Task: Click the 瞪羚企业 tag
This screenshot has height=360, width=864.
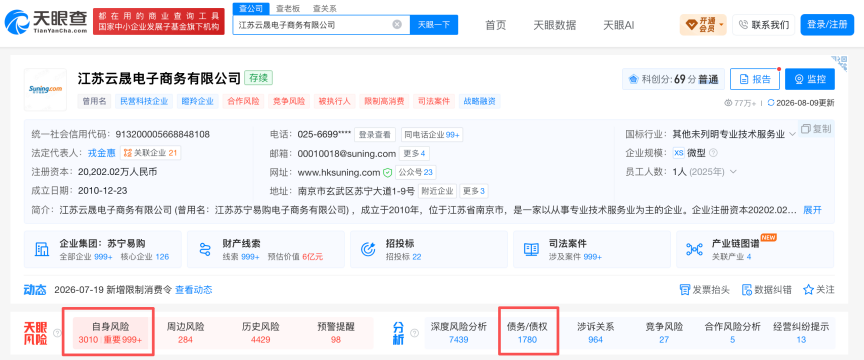Action: tap(197, 101)
